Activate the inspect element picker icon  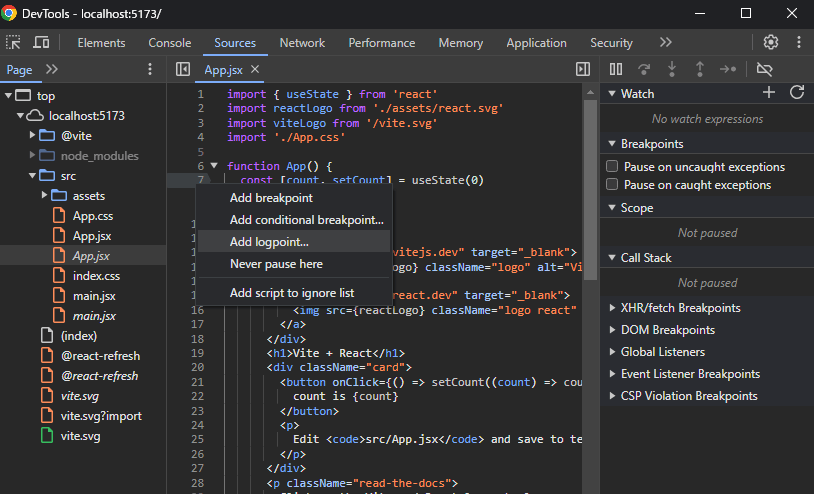pos(13,43)
